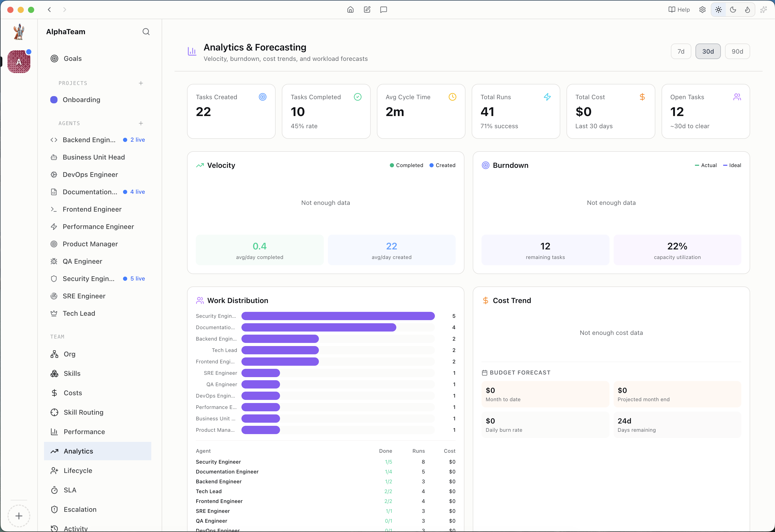The image size is (775, 532).
Task: Open the settings gear
Action: click(702, 10)
